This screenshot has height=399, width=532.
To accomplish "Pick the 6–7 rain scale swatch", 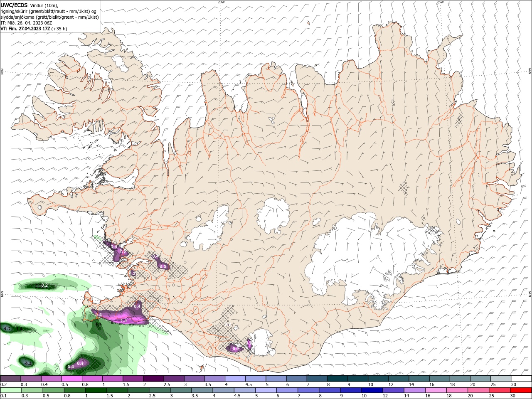I will tap(288, 390).
